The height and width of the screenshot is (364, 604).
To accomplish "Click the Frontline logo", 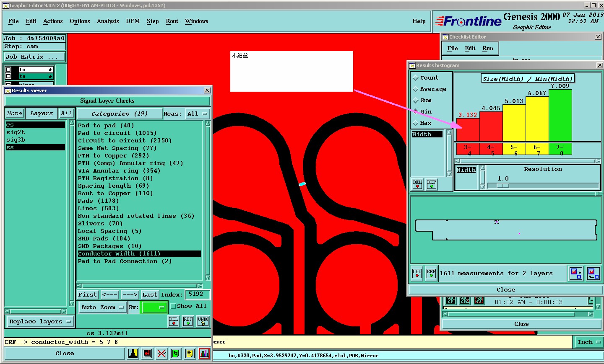I will (x=469, y=21).
